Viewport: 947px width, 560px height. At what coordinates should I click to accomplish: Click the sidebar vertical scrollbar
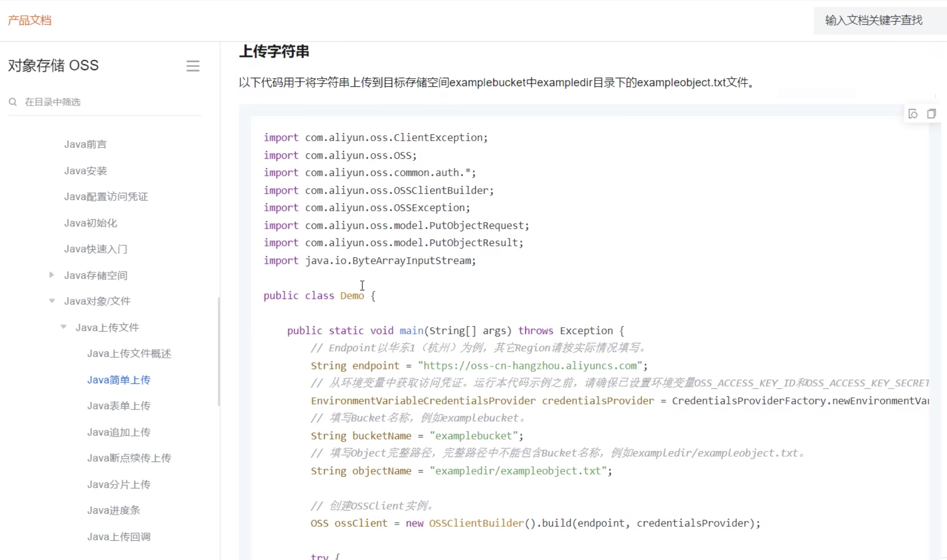pyautogui.click(x=219, y=351)
